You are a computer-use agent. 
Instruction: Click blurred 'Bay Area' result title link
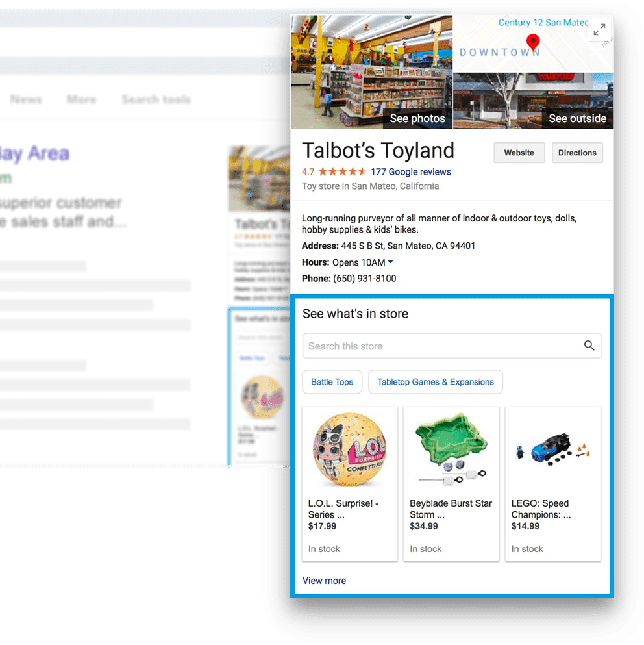click(34, 153)
